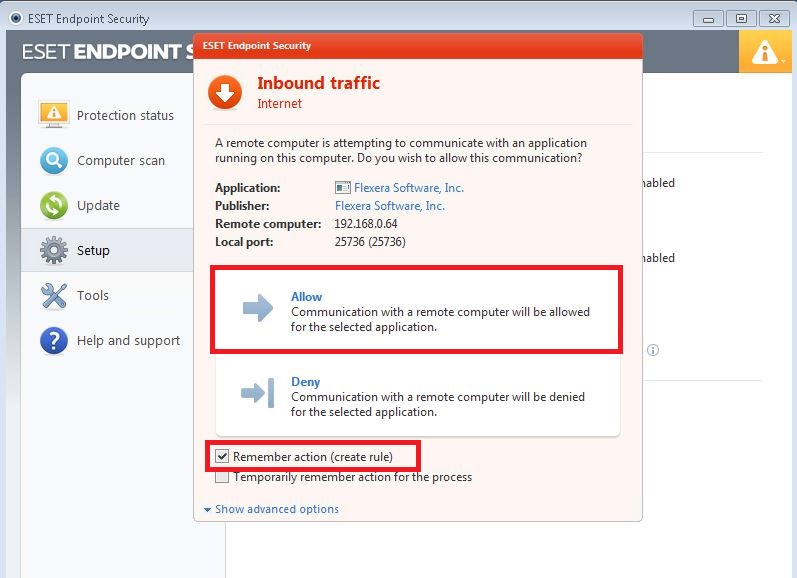The width and height of the screenshot is (797, 578).
Task: Go to Help and support section
Action: point(128,341)
